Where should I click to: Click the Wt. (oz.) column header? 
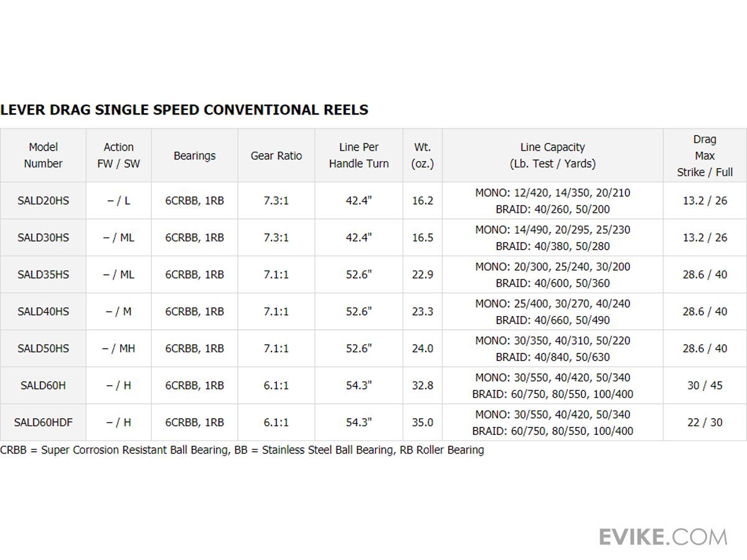[x=423, y=156]
